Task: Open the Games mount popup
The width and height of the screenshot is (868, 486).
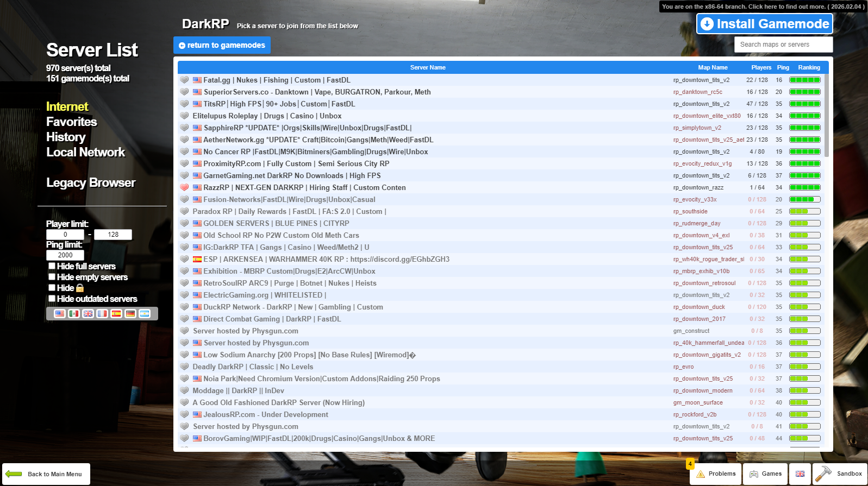Action: (765, 474)
